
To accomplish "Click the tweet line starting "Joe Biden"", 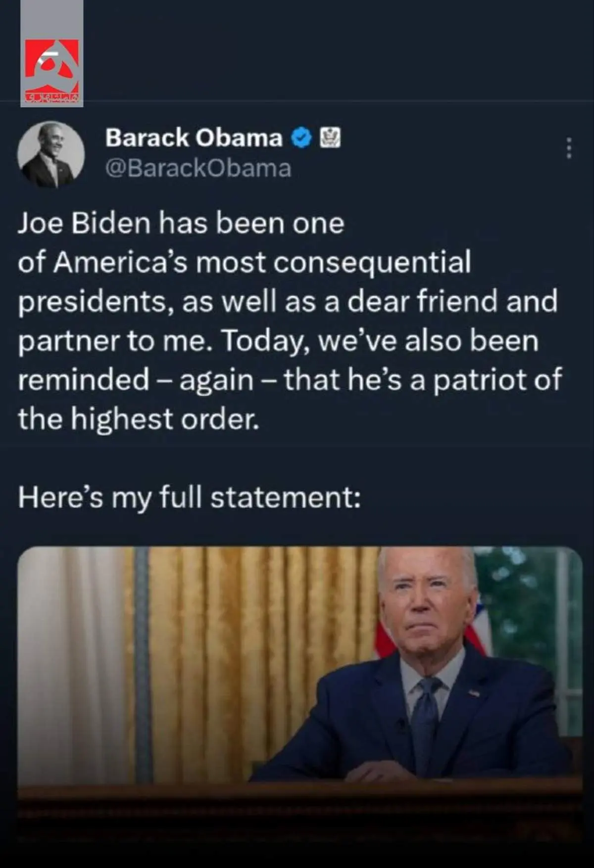I will (181, 223).
